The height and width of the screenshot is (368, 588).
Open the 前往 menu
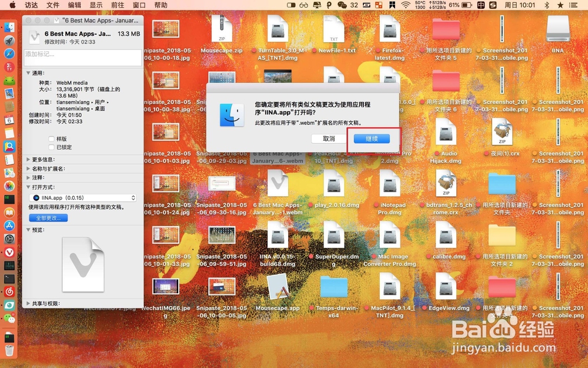118,5
